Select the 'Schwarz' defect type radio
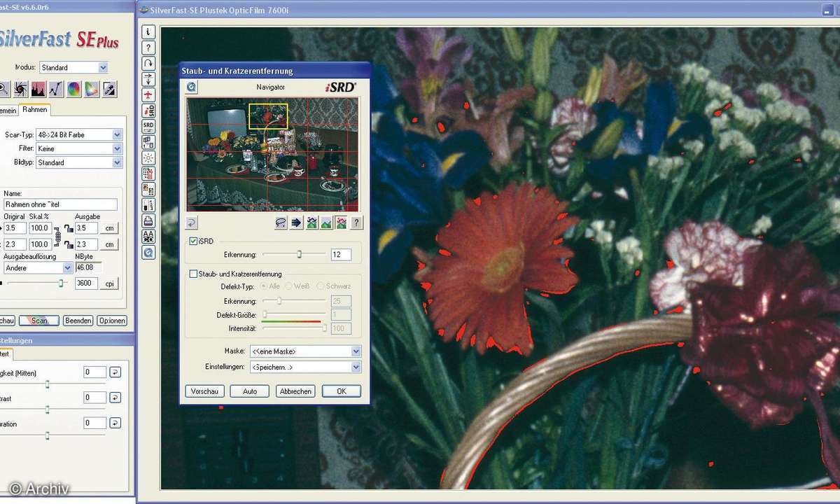The height and width of the screenshot is (504, 840). 321,286
